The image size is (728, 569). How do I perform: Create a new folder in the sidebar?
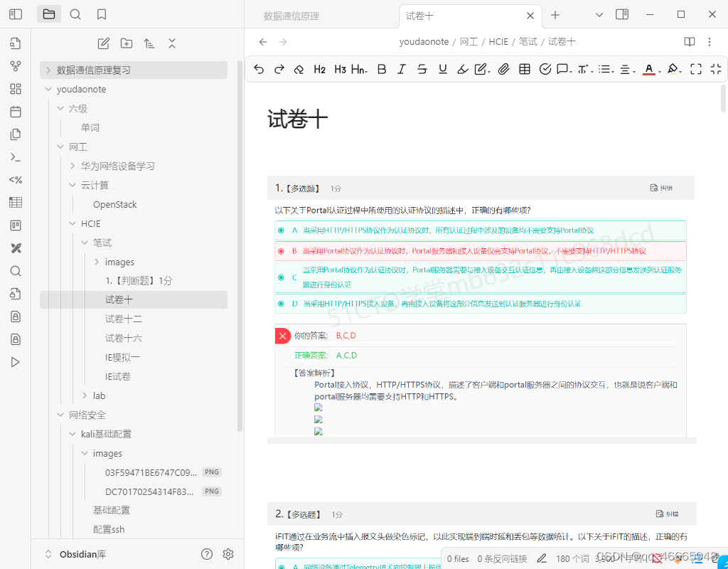pos(126,43)
